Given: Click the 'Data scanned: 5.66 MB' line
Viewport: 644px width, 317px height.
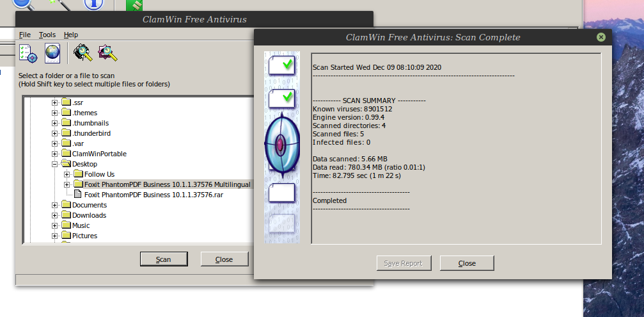Looking at the screenshot, I should [350, 159].
